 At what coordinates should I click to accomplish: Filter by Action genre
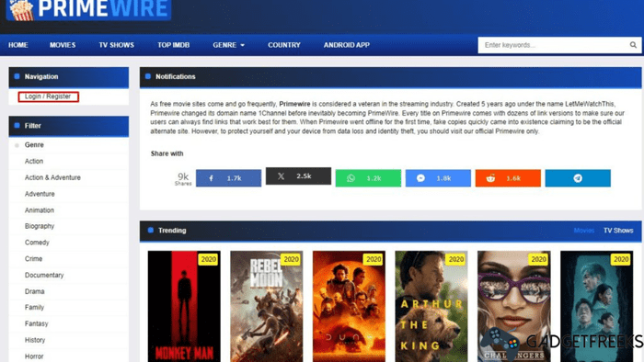click(x=34, y=161)
